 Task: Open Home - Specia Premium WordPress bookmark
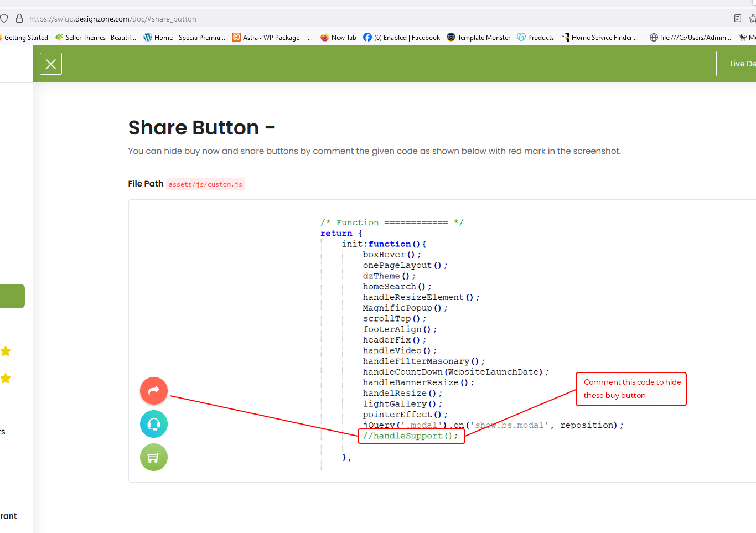tap(184, 38)
